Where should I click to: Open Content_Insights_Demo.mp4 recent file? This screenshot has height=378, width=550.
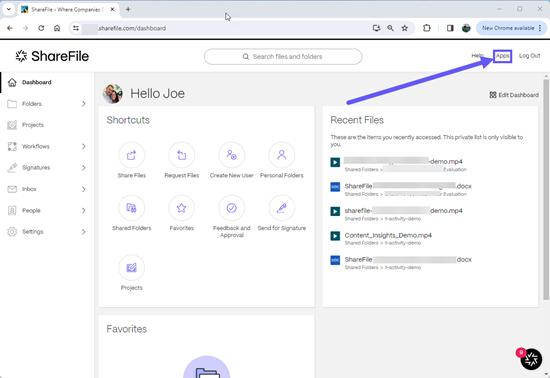click(388, 235)
